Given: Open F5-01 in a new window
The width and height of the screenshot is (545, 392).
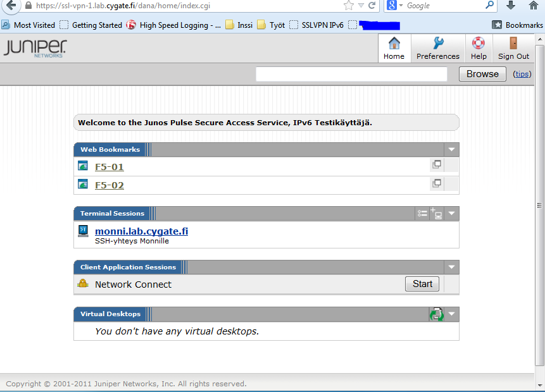Looking at the screenshot, I should point(437,164).
